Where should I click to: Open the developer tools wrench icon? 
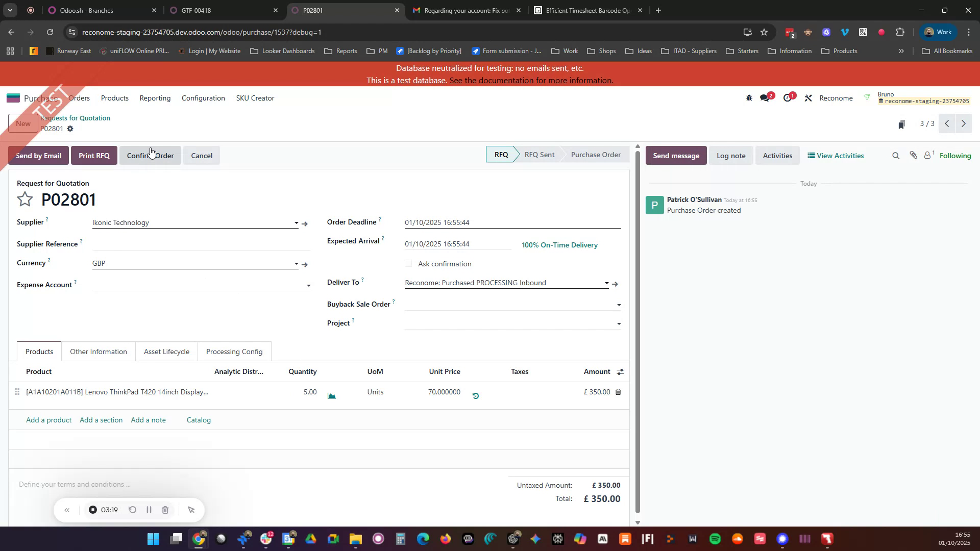tap(808, 97)
